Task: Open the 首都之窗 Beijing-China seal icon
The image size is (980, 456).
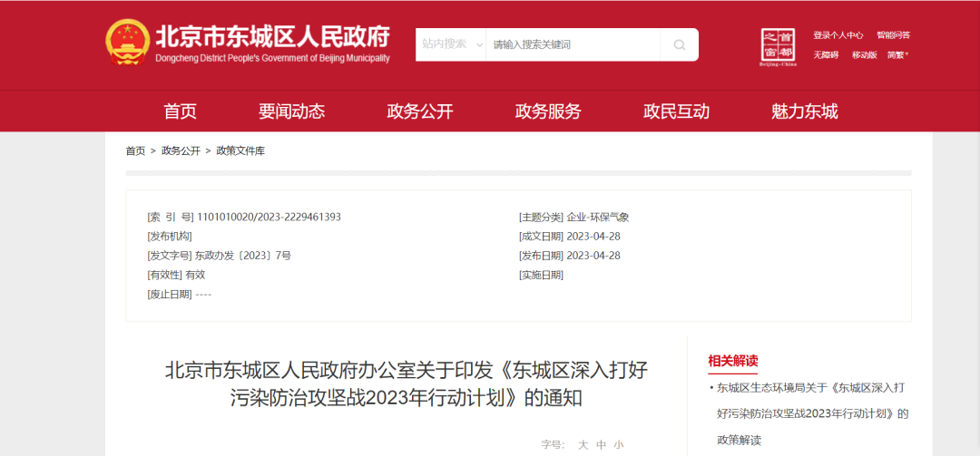Action: 778,46
